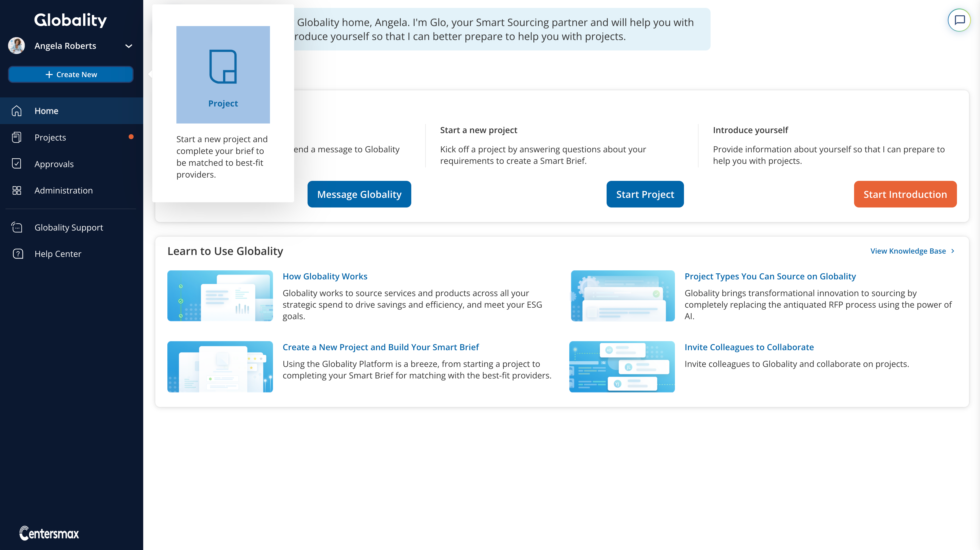Expand the Angela Roberts user dropdown

coord(129,46)
